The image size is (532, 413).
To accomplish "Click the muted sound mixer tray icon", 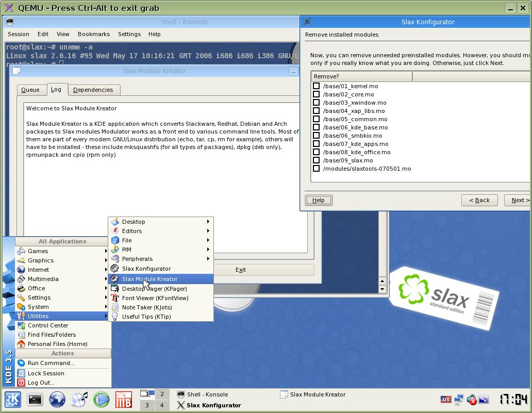I will pyautogui.click(x=471, y=400).
